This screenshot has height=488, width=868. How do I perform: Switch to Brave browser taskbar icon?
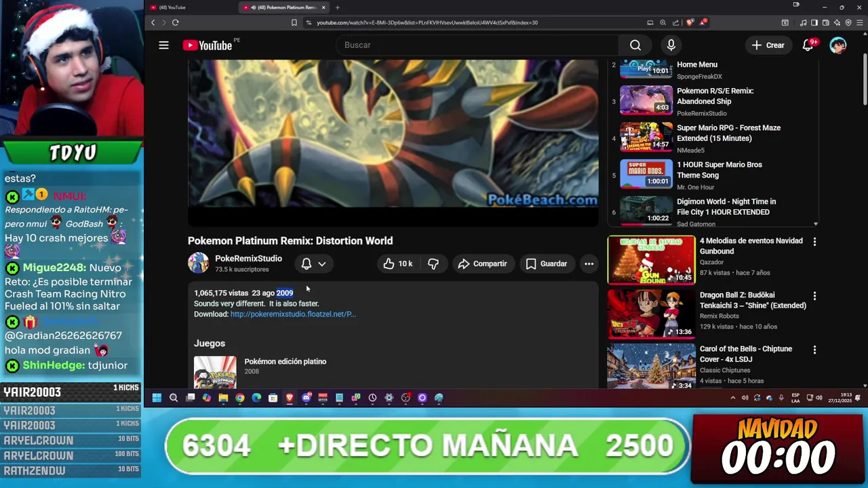click(x=290, y=398)
